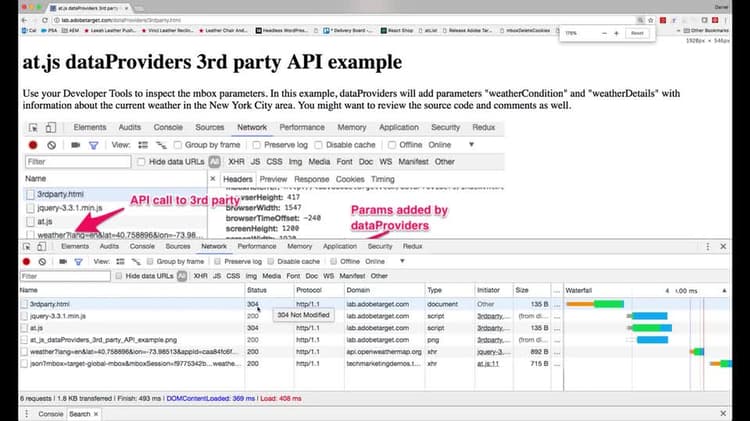Click capture screenshots camera icon
The height and width of the screenshot is (421, 750).
(x=63, y=262)
